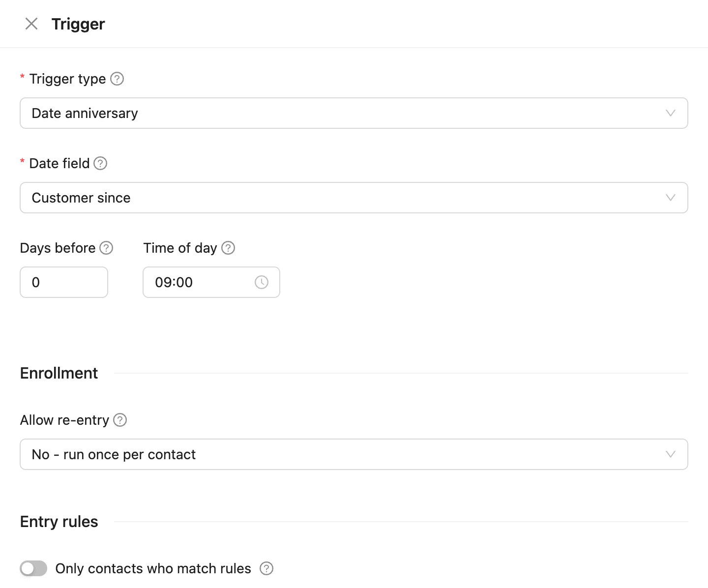Click the Days before number input
The image size is (708, 588).
click(64, 282)
